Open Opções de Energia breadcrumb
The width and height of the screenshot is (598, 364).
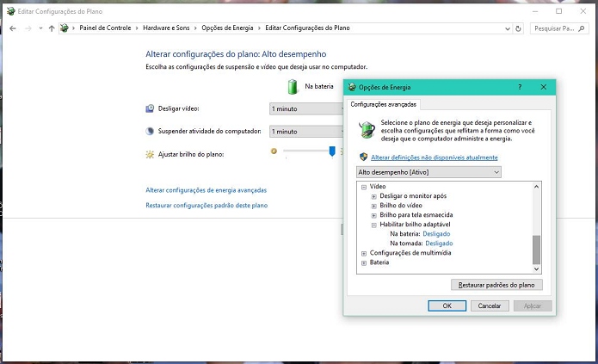tap(227, 28)
